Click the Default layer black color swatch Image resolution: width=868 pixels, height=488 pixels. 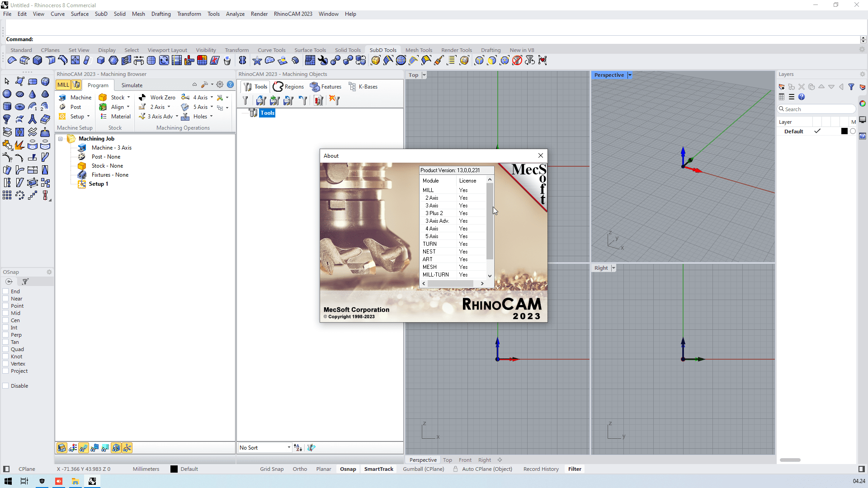pyautogui.click(x=844, y=131)
